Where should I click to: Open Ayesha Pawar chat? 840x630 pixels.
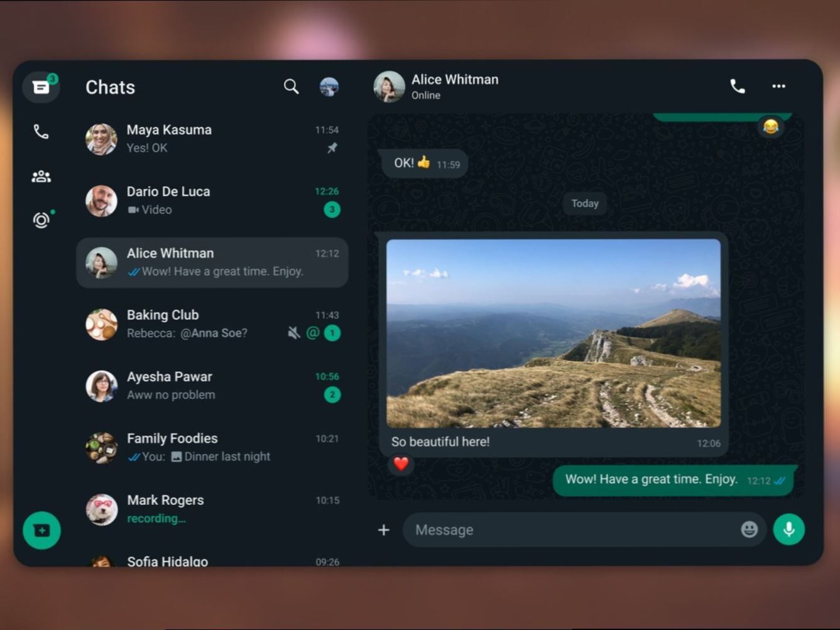[212, 386]
